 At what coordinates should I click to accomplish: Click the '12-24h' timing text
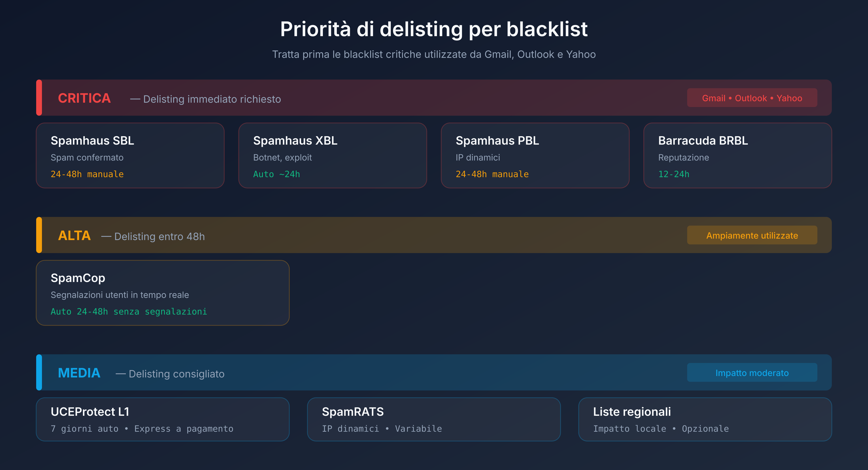tap(674, 174)
